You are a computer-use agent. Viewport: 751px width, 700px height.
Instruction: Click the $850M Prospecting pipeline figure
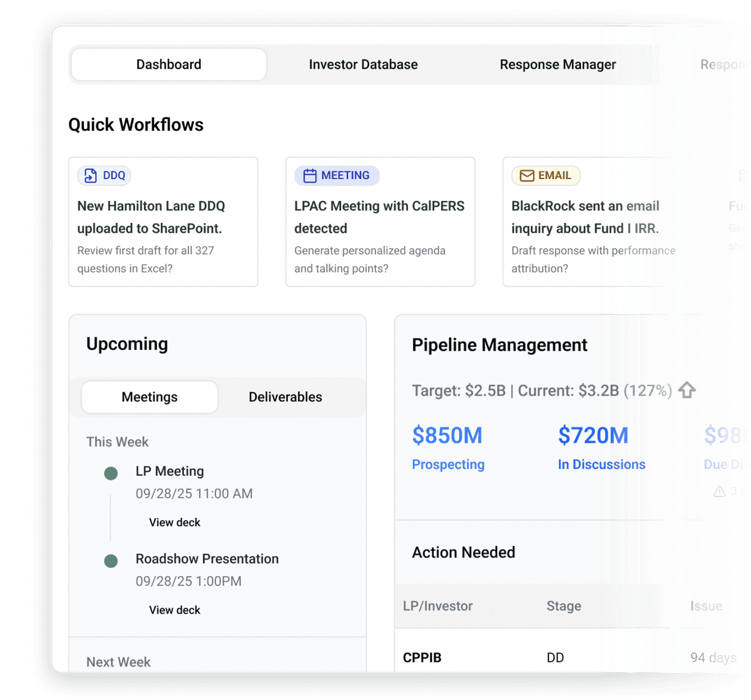[447, 436]
